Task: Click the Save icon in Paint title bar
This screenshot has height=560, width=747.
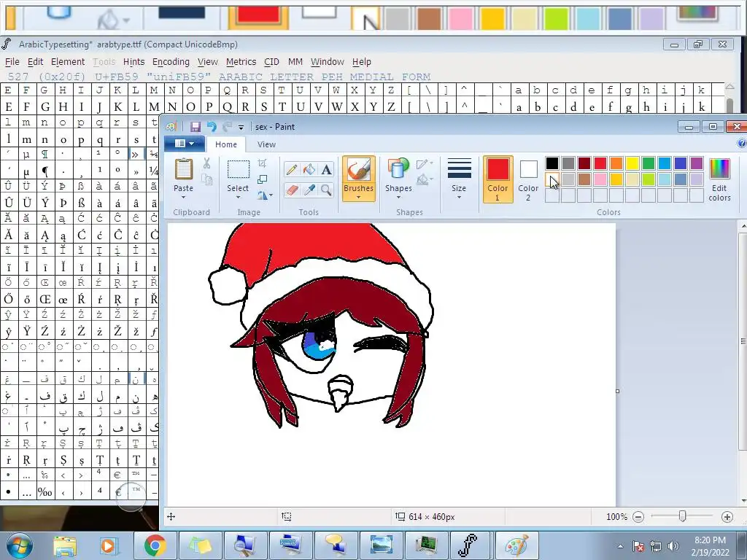Action: point(196,127)
